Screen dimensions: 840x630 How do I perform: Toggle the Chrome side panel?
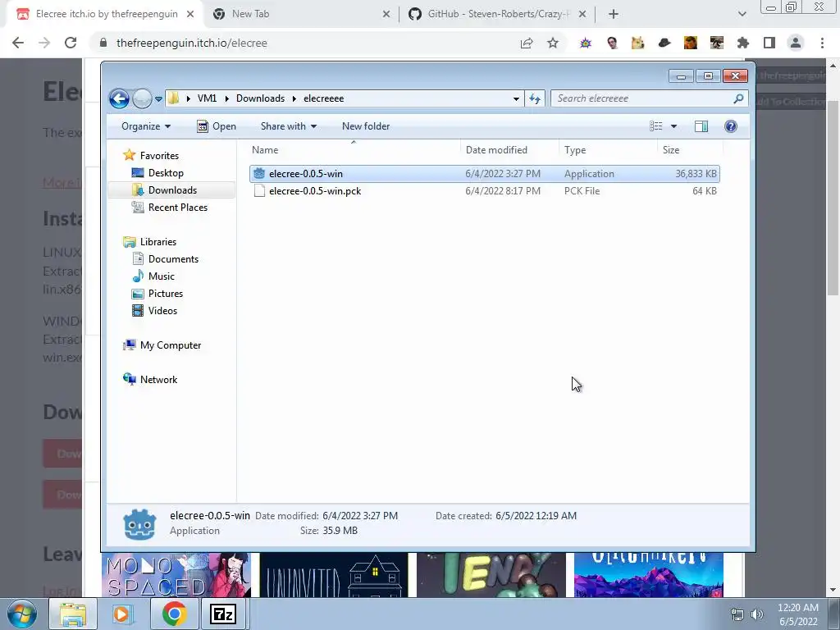pyautogui.click(x=769, y=43)
